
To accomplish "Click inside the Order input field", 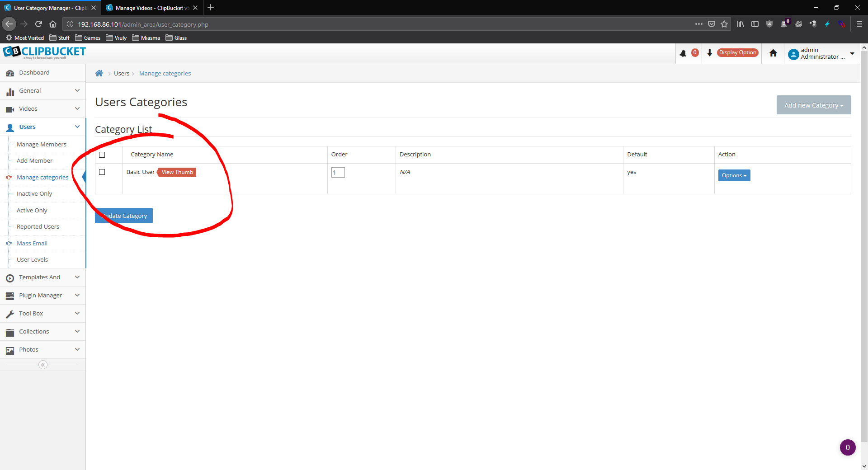I will pos(338,172).
